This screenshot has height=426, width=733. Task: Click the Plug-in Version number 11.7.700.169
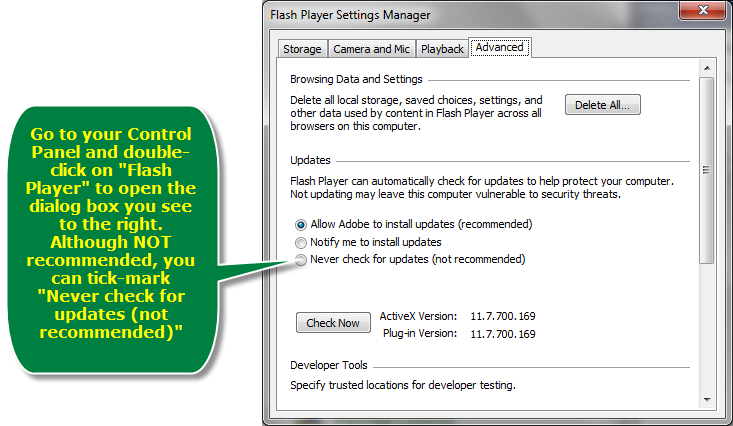[503, 334]
